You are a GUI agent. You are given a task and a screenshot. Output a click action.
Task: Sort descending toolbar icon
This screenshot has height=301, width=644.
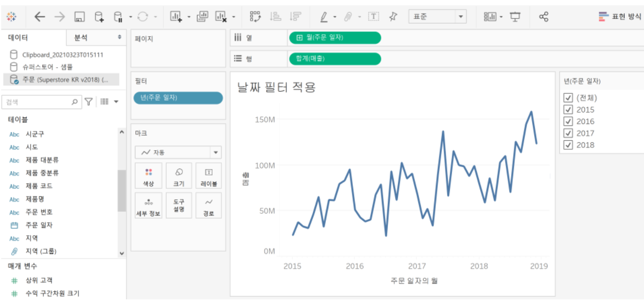click(295, 17)
